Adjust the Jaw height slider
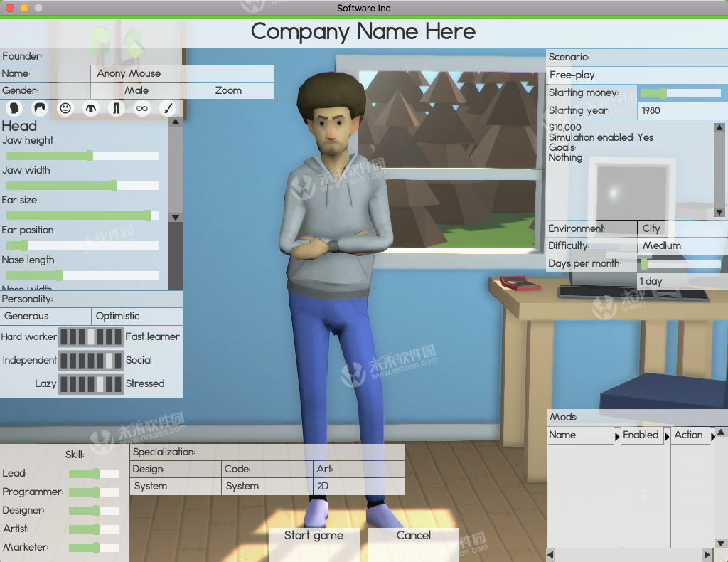Viewport: 728px width, 562px height. point(82,156)
